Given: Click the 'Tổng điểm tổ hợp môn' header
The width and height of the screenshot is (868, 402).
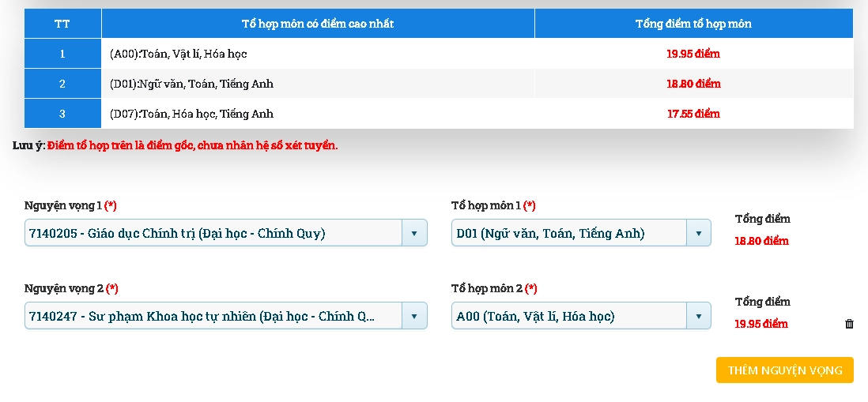Looking at the screenshot, I should [693, 24].
